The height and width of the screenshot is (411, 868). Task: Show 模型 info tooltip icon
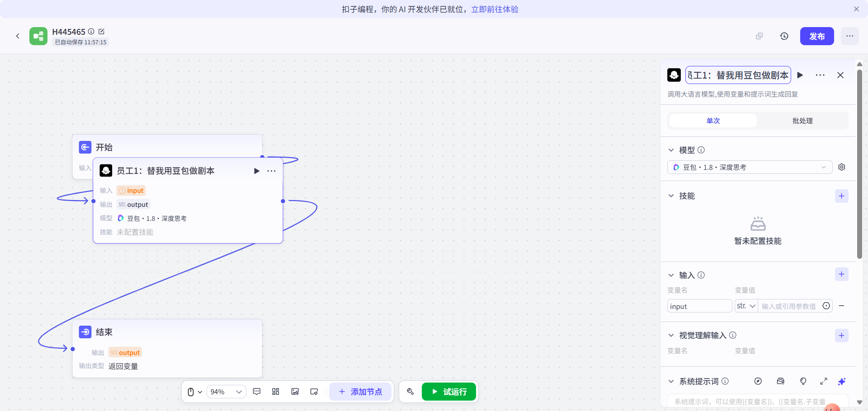tap(701, 150)
